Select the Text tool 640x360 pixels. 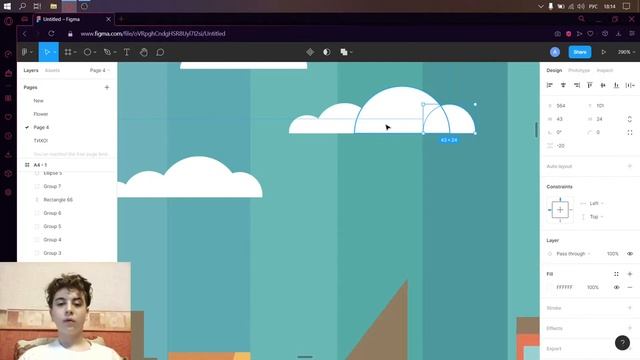pos(127,52)
